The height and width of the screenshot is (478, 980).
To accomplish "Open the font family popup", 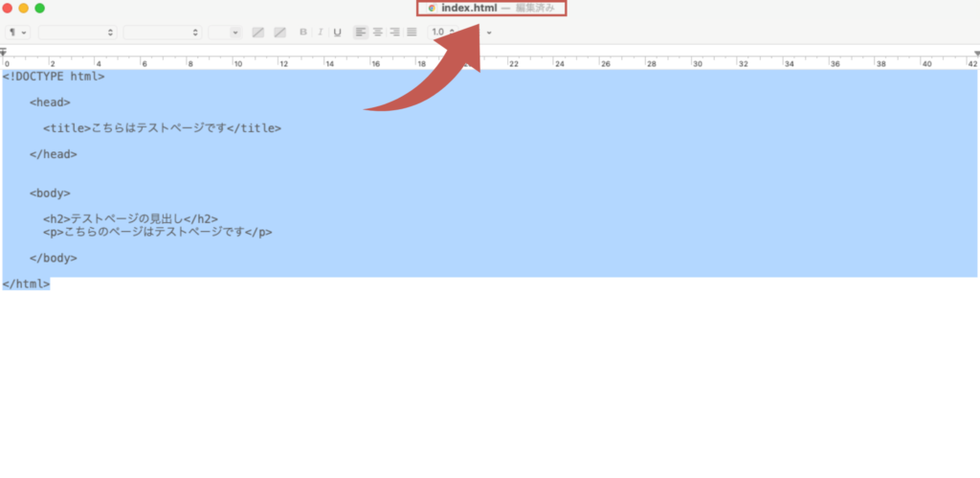I will click(x=78, y=32).
